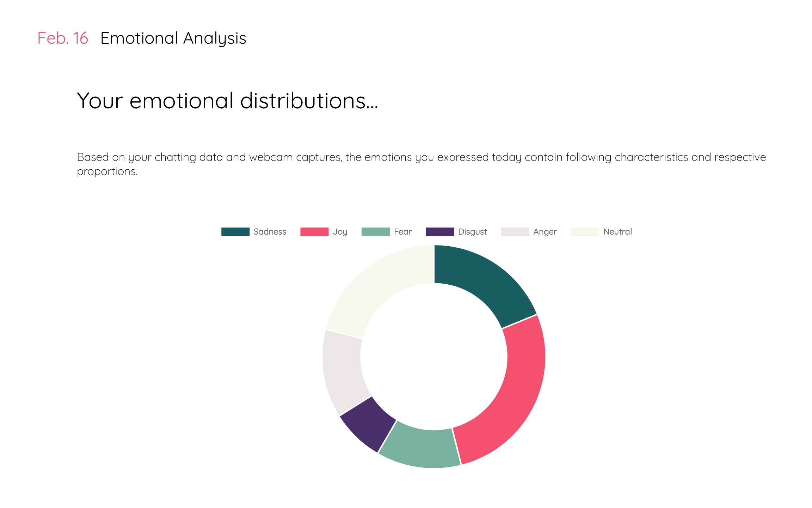Click the Emotional Analysis page title

click(x=173, y=39)
